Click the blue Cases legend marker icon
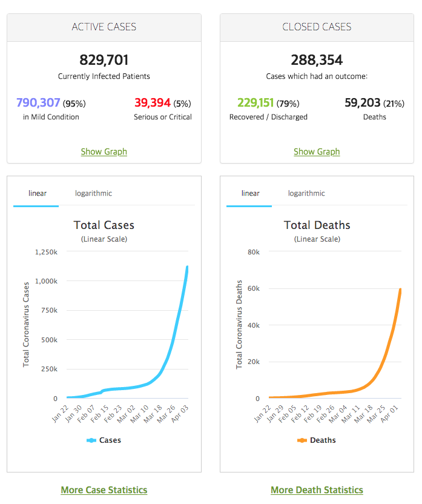422x504 pixels. 91,440
